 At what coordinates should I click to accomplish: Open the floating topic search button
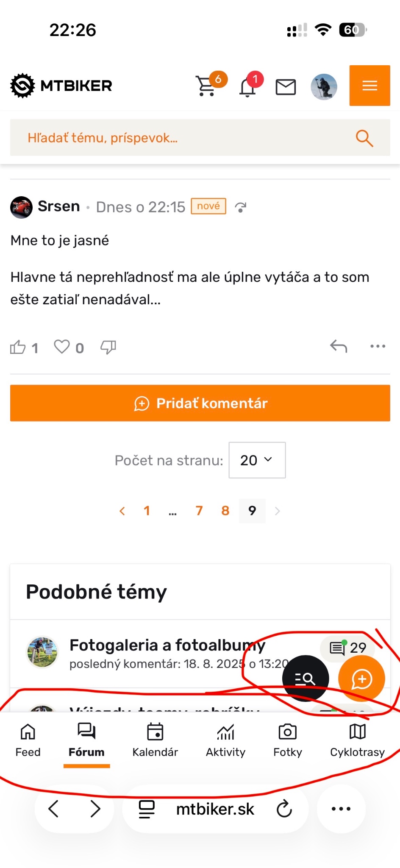[305, 679]
